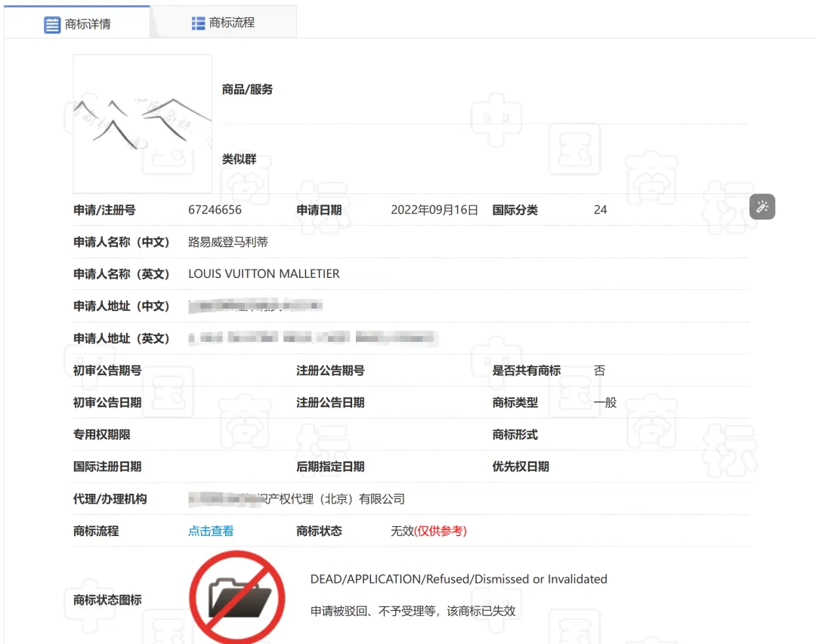Select the status text 无效(仅供参考)
Image resolution: width=816 pixels, height=644 pixels.
(x=429, y=531)
